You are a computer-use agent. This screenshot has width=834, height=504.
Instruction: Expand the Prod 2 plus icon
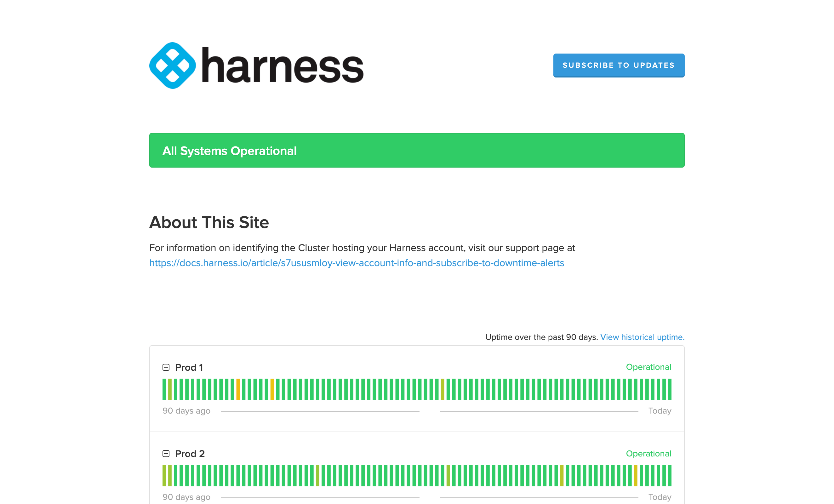point(166,454)
